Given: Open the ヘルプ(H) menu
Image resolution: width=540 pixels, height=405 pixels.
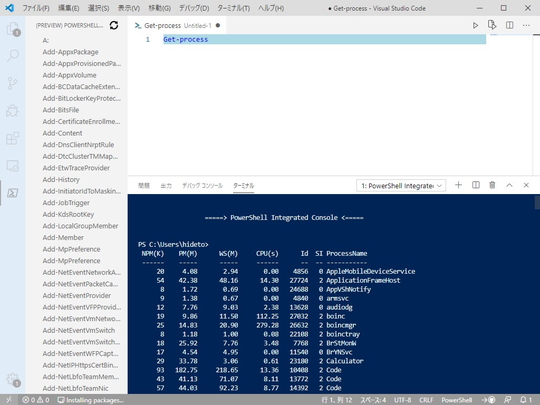Looking at the screenshot, I should 271,8.
